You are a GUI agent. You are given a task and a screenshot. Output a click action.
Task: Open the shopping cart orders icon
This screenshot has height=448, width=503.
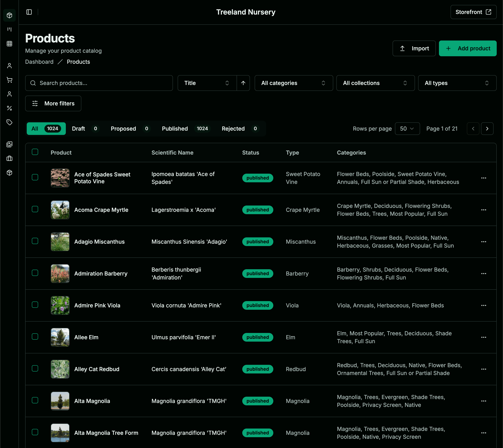tap(9, 80)
